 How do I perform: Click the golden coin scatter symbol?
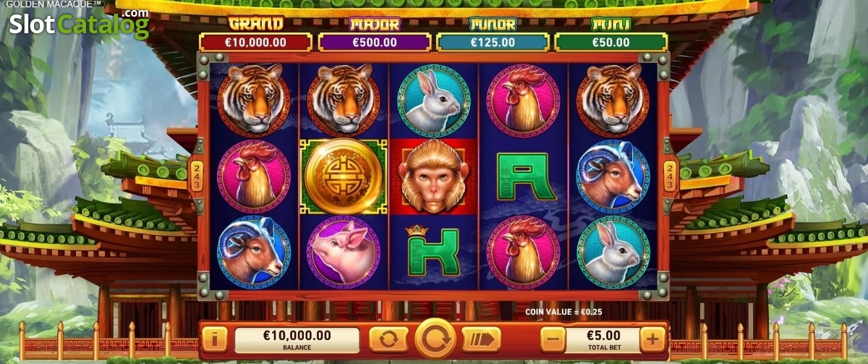coord(344,176)
